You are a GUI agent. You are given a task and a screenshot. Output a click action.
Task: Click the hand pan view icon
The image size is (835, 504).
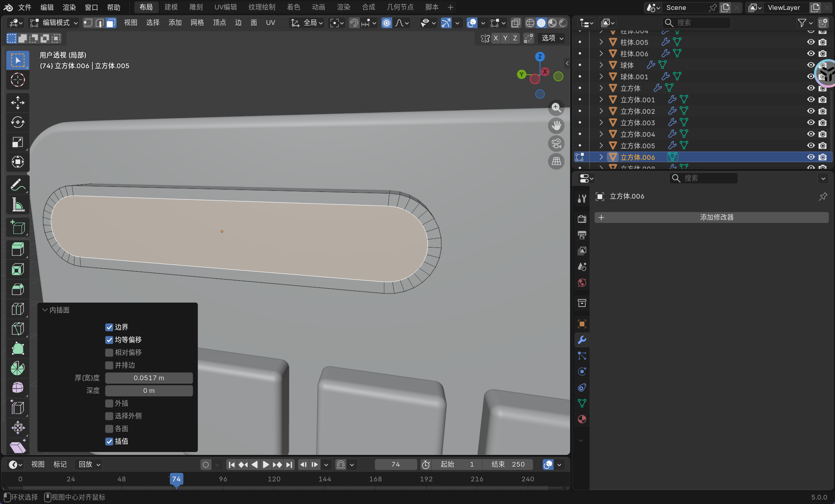[556, 126]
